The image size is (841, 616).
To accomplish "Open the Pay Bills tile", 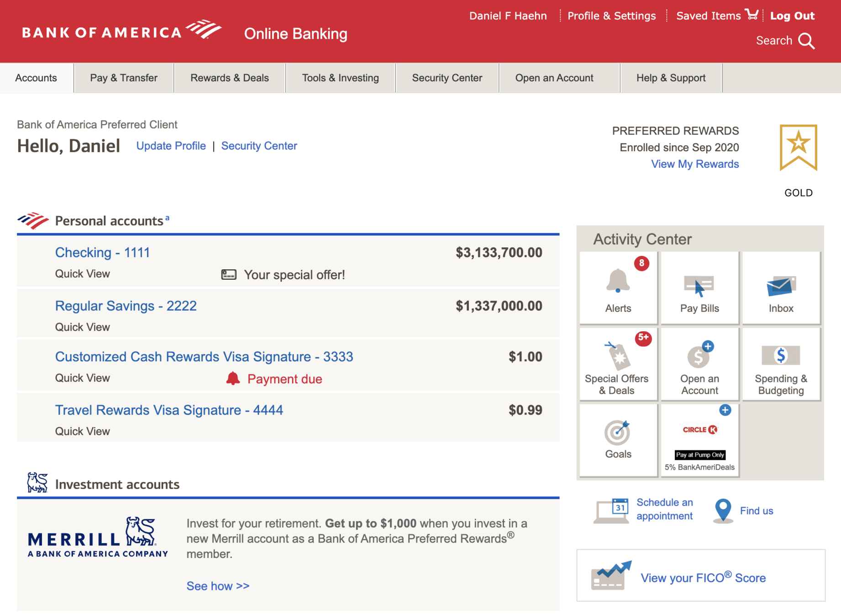I will (x=699, y=288).
